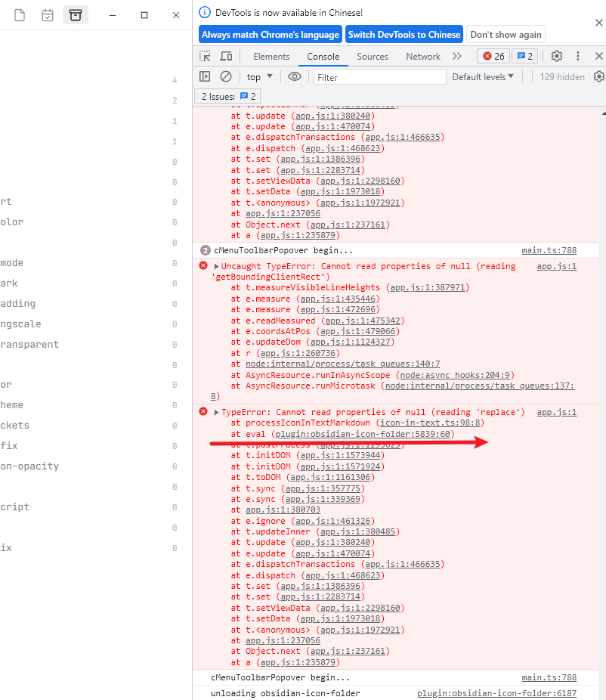Select the archive box icon
The width and height of the screenshot is (606, 700).
76,15
